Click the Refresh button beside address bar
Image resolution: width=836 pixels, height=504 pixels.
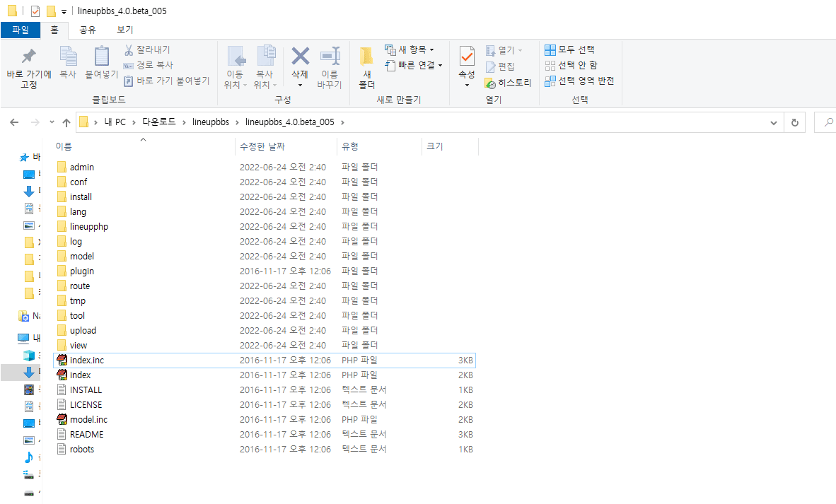795,122
